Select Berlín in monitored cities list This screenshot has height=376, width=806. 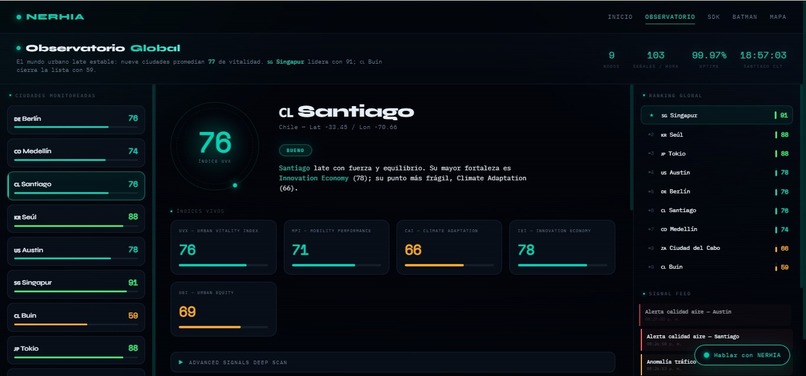pos(76,120)
